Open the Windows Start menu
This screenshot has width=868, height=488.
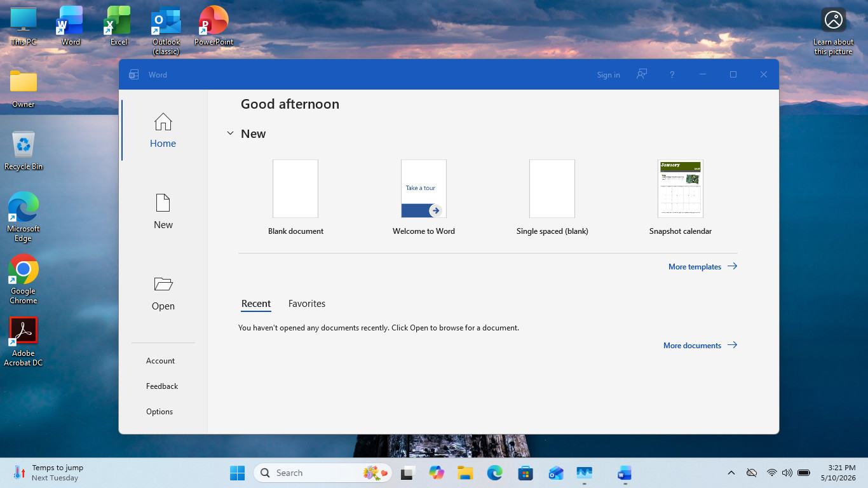[x=237, y=473]
